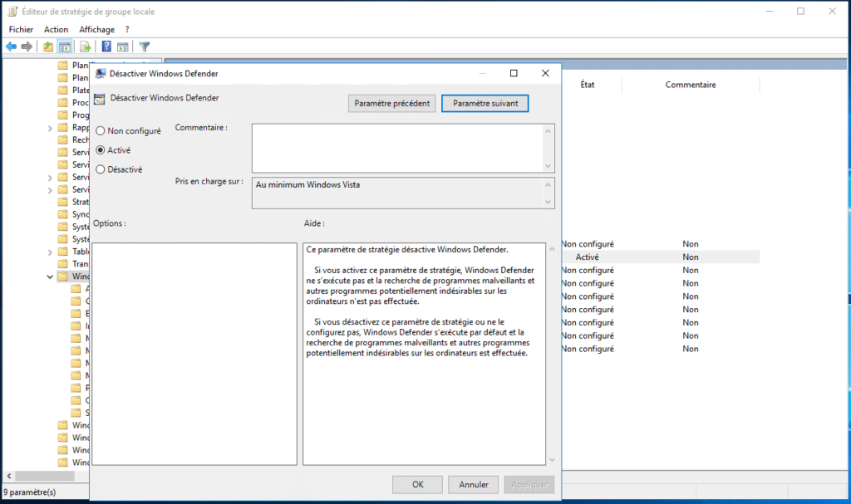Open the Action menu
This screenshot has height=504, width=851.
(x=56, y=29)
